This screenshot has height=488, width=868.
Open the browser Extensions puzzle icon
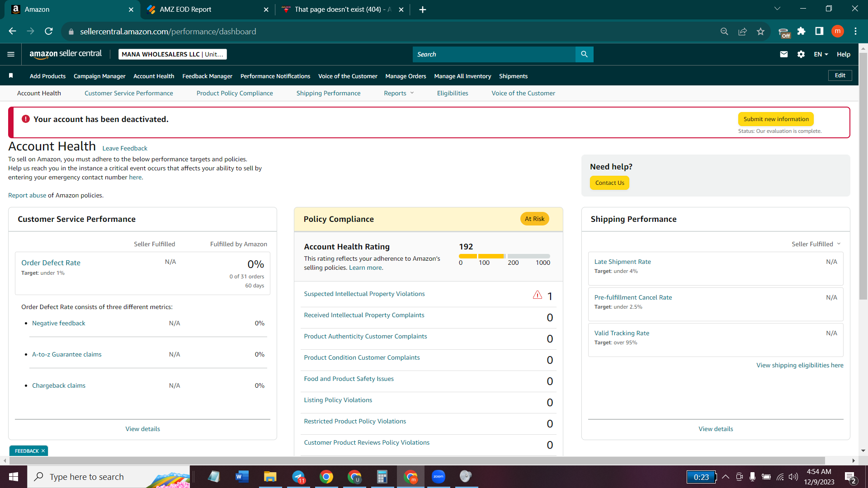[801, 31]
